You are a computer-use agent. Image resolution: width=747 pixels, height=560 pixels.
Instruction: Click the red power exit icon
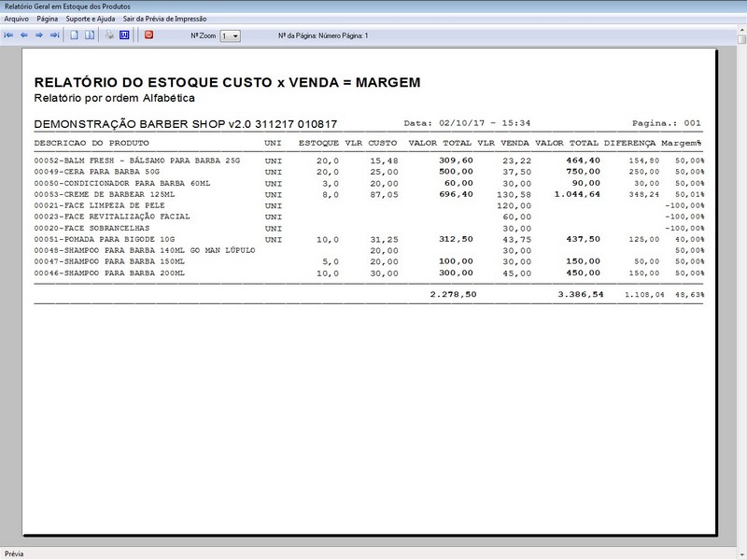point(149,35)
